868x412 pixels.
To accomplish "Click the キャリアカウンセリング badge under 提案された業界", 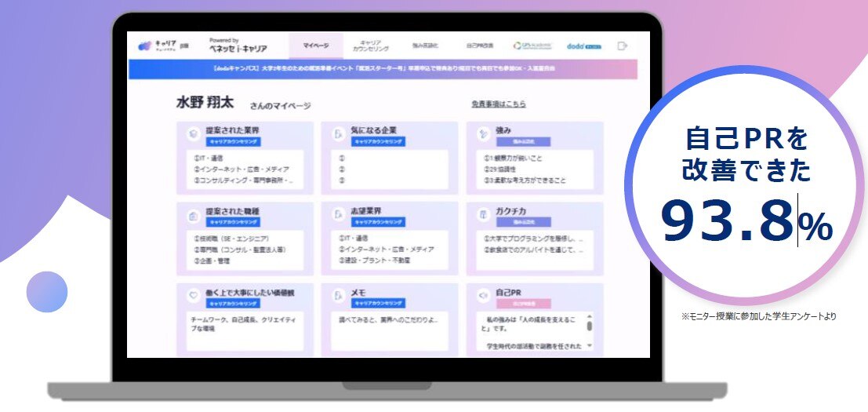I will coord(234,142).
